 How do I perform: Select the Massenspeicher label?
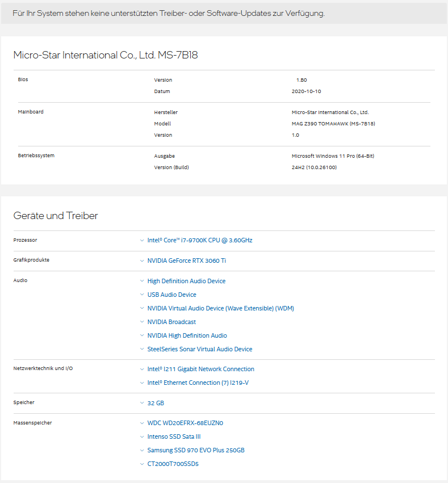(x=32, y=423)
